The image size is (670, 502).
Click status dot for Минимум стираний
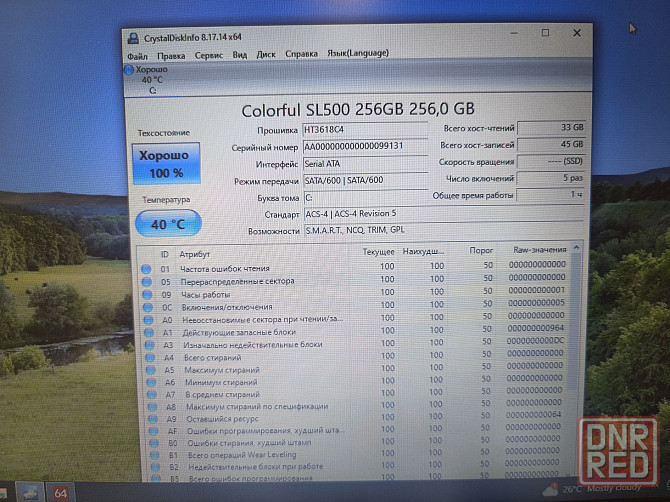coord(151,382)
